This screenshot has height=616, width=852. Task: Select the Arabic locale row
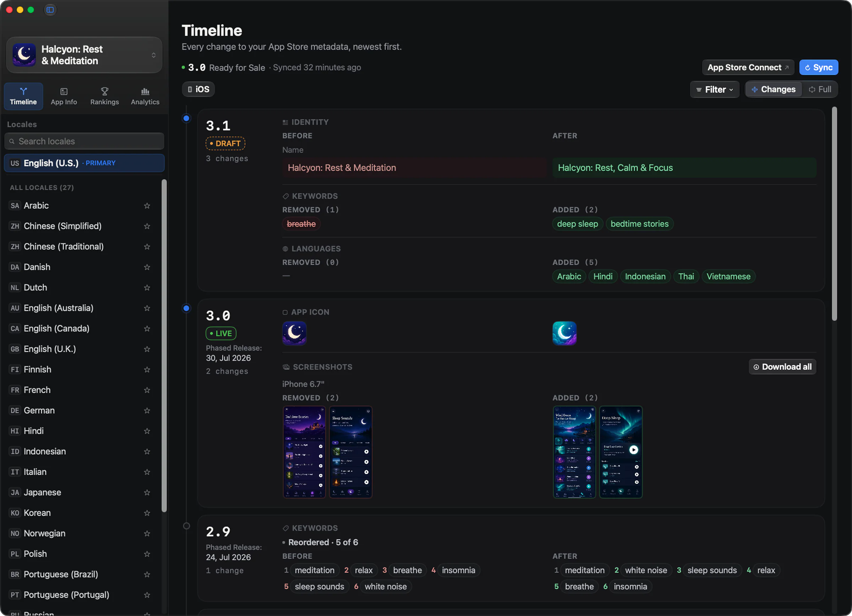[82, 206]
